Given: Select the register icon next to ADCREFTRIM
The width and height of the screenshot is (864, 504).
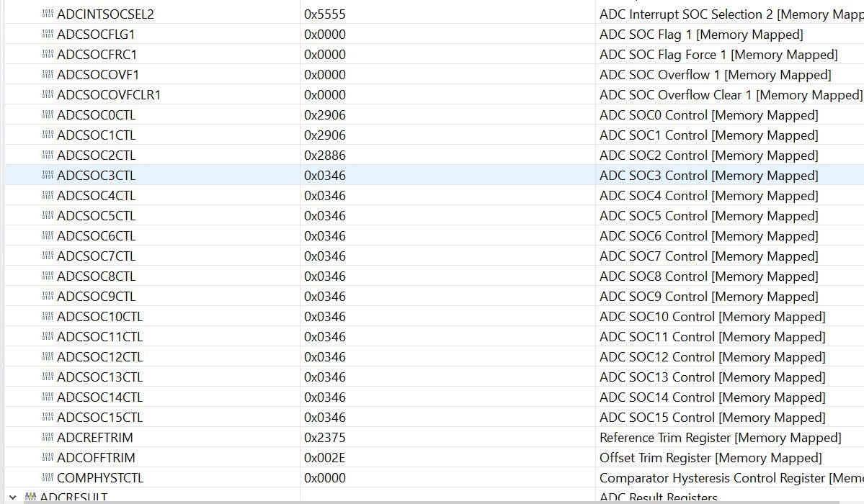Looking at the screenshot, I should click(48, 437).
